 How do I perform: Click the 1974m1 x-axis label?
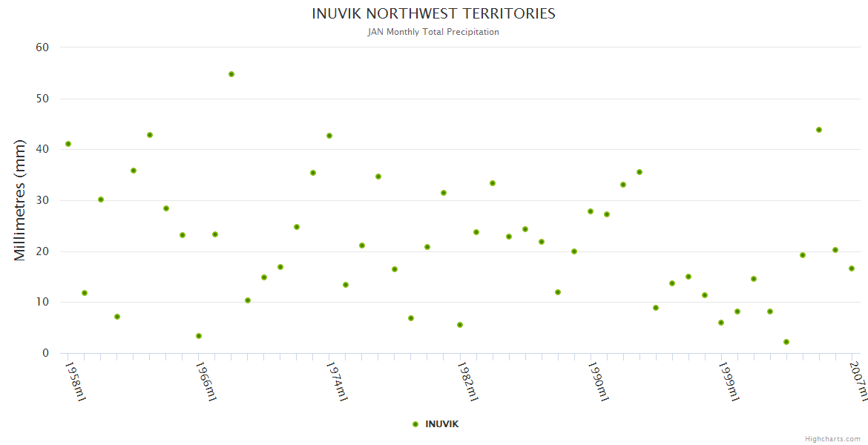(338, 381)
